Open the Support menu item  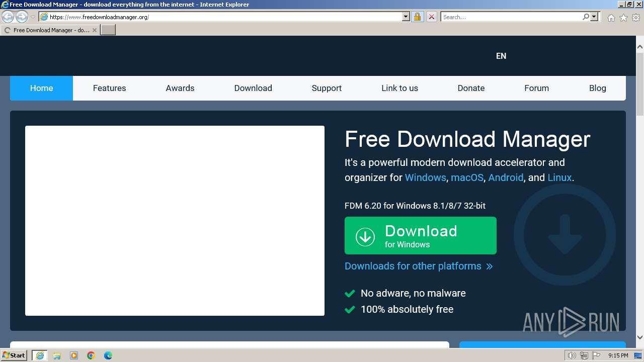327,88
